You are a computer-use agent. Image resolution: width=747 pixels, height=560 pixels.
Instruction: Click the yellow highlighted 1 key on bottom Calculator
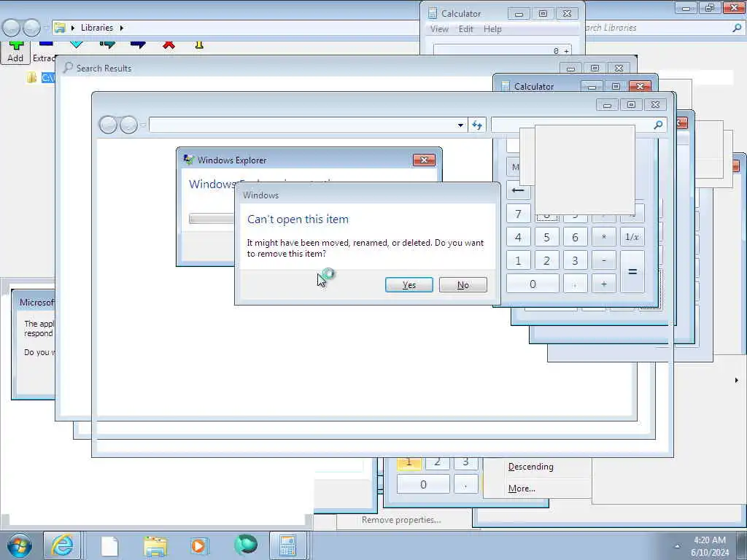409,462
